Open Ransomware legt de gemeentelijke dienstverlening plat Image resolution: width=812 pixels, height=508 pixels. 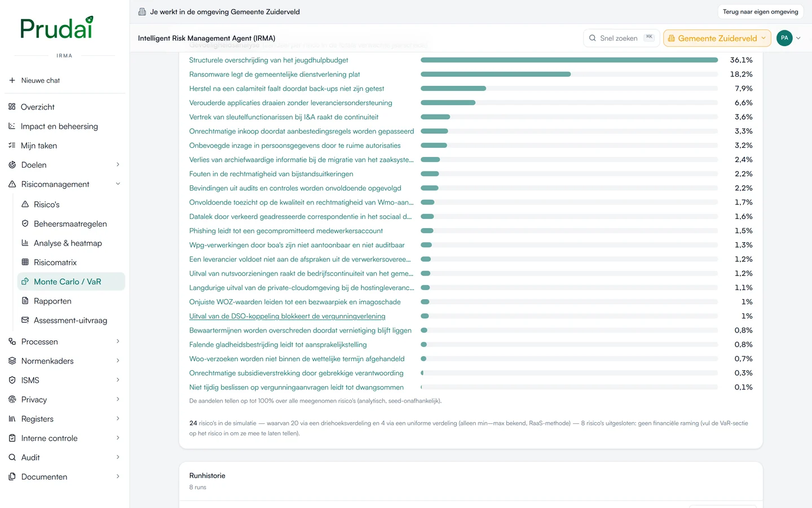coord(275,74)
